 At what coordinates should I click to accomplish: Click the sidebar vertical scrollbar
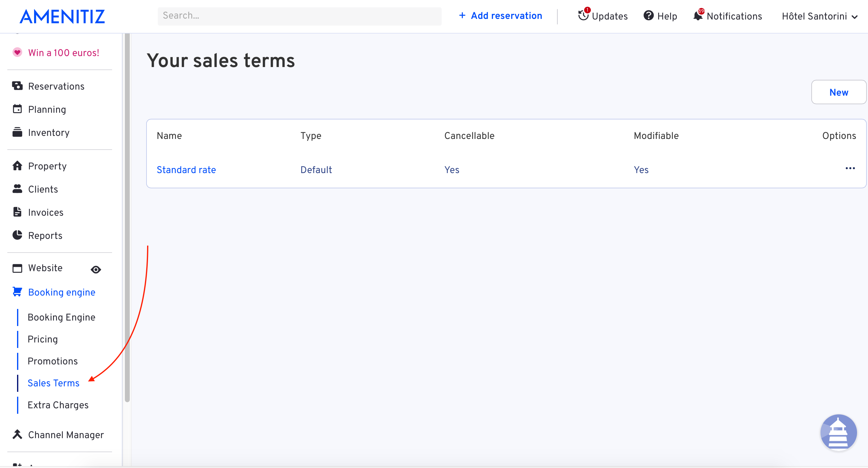point(127,218)
